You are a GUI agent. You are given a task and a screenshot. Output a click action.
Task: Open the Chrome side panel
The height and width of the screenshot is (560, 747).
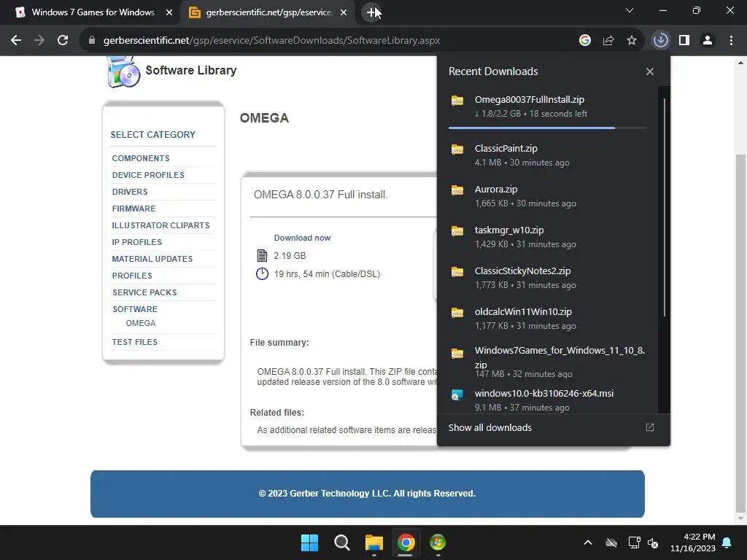684,41
